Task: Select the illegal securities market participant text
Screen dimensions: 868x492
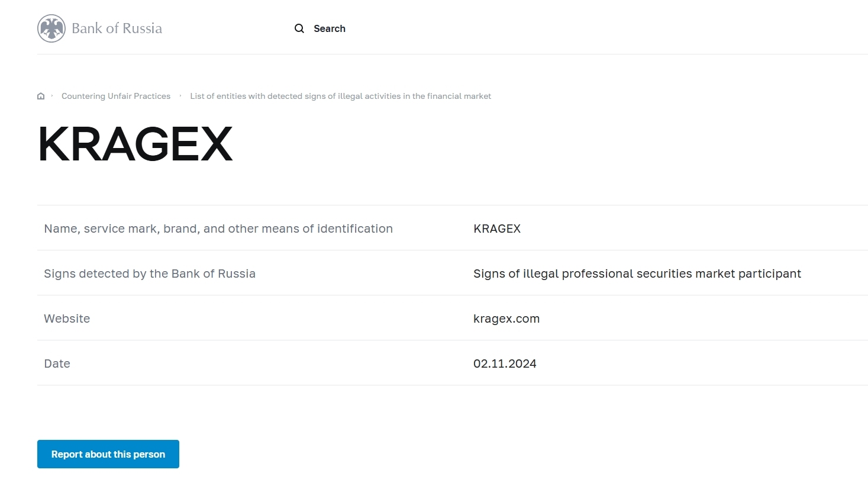Action: click(637, 274)
